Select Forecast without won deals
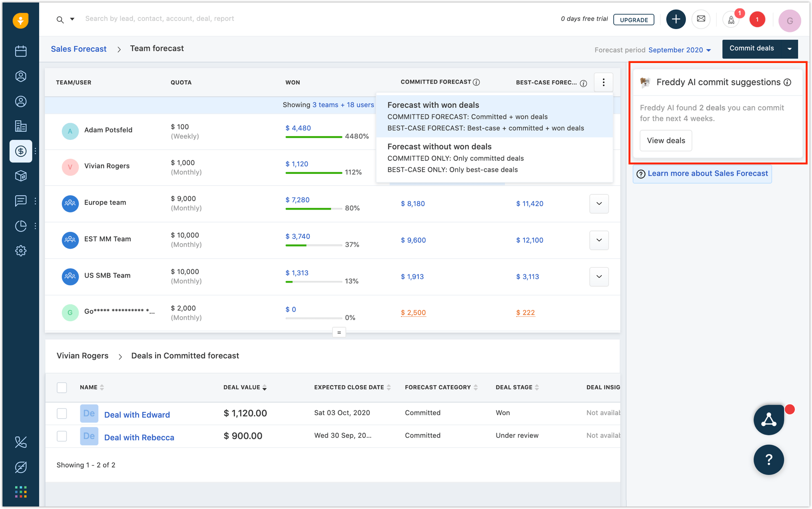The width and height of the screenshot is (812, 509). (439, 147)
